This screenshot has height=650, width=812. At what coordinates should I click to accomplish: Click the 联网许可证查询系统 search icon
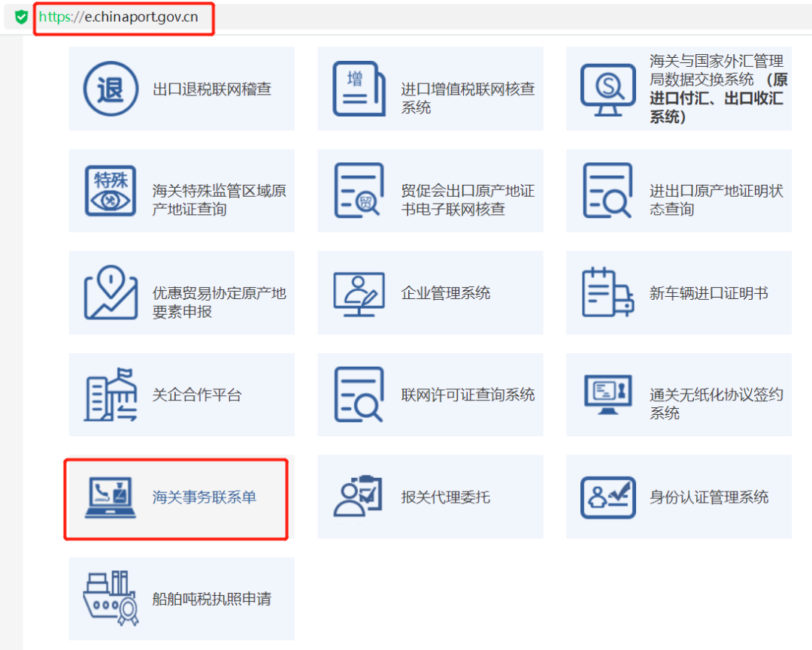click(359, 395)
